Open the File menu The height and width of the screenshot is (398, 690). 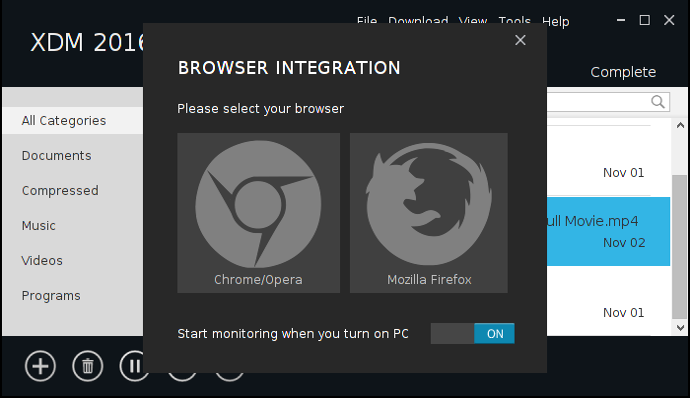367,20
